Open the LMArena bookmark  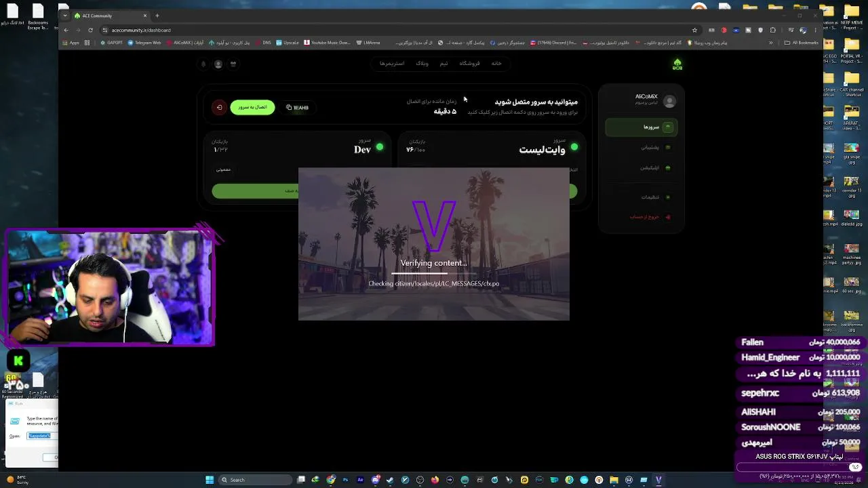coord(368,43)
